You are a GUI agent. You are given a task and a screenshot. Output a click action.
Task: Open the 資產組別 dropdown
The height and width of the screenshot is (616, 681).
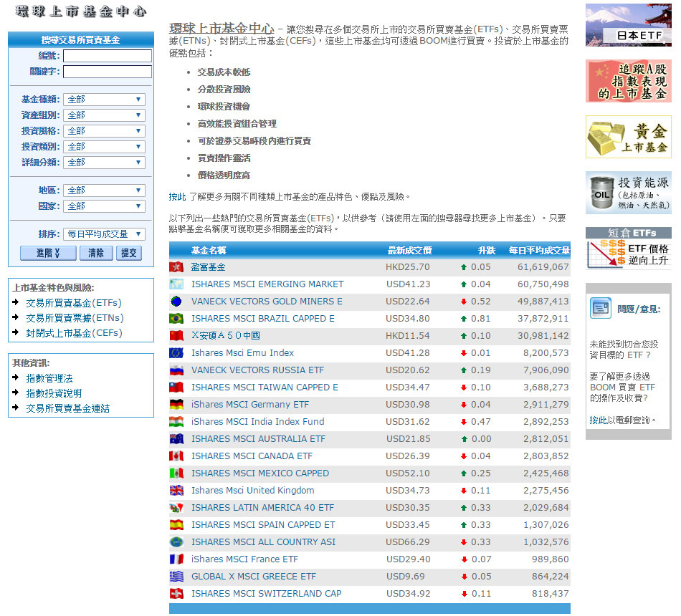(104, 115)
